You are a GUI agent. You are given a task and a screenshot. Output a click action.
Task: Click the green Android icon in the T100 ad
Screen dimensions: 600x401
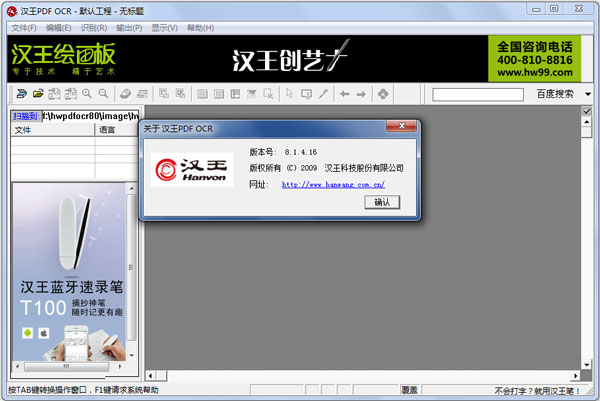28,333
